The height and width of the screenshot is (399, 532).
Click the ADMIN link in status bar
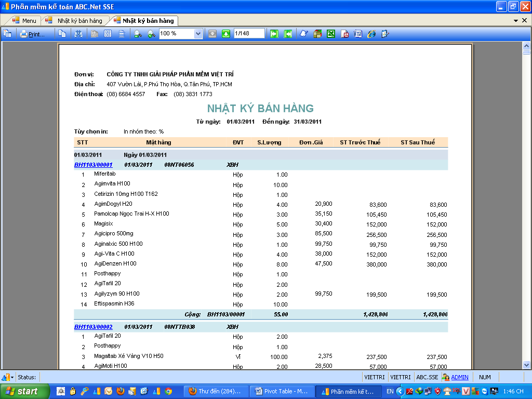click(459, 377)
